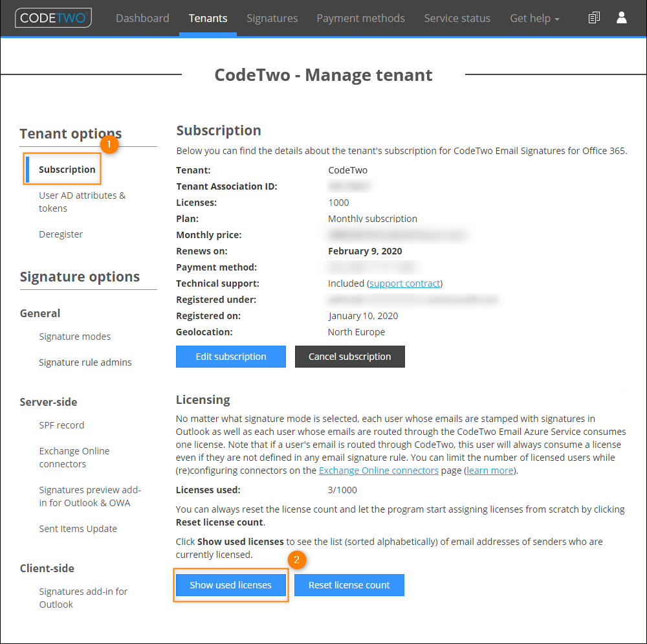Viewport: 647px width, 644px height.
Task: Click the Licensing section heading
Action: pos(203,399)
